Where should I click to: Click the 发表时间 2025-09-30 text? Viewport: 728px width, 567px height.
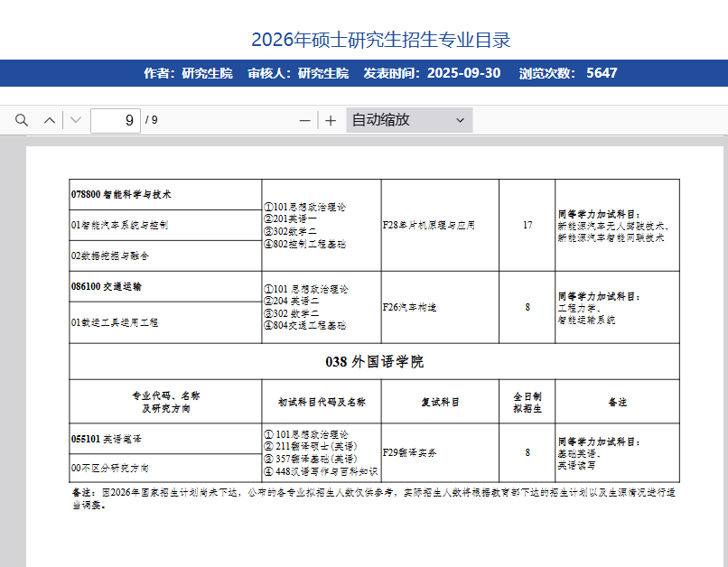[432, 73]
